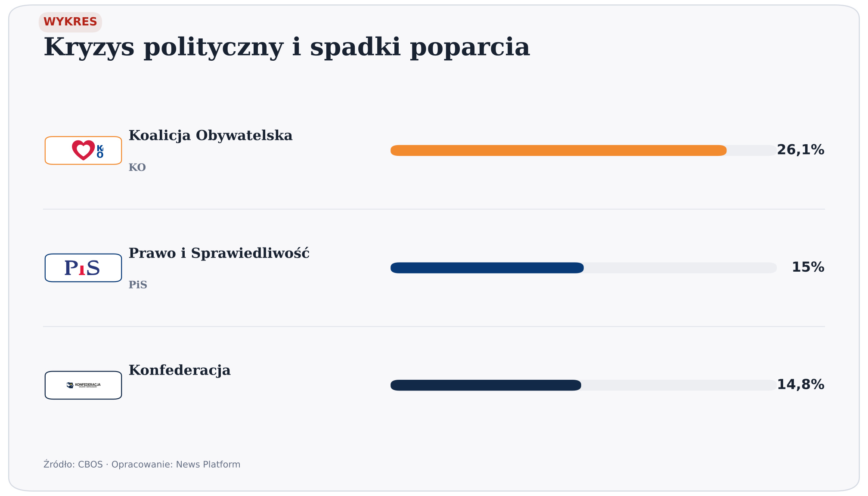Image resolution: width=868 pixels, height=496 pixels.
Task: Click the unfilled part of Konfederacja bar
Action: coord(679,385)
